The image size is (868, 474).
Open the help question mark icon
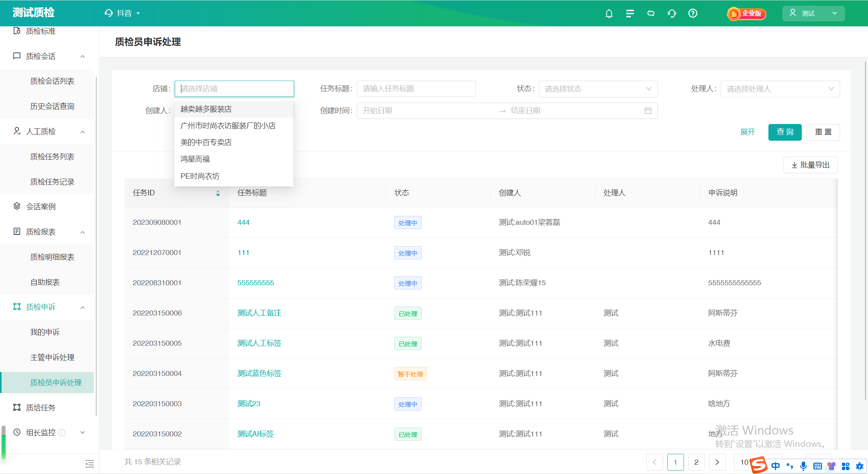coord(693,14)
